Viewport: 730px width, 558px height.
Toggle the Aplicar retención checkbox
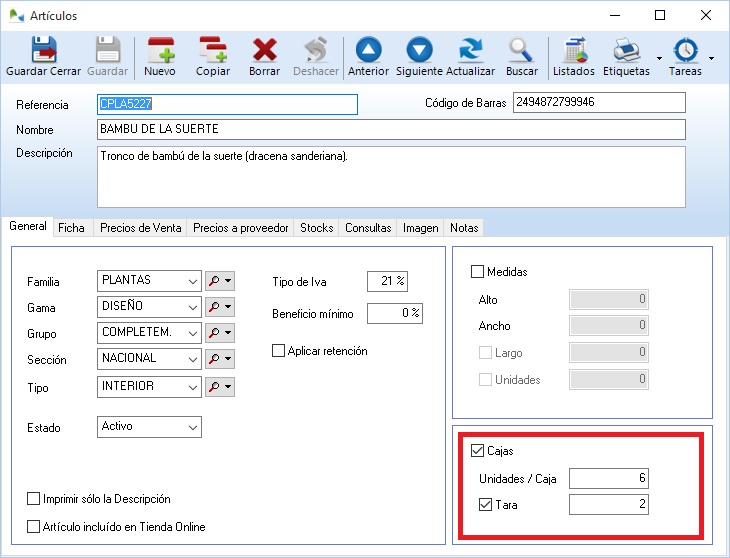tap(279, 351)
